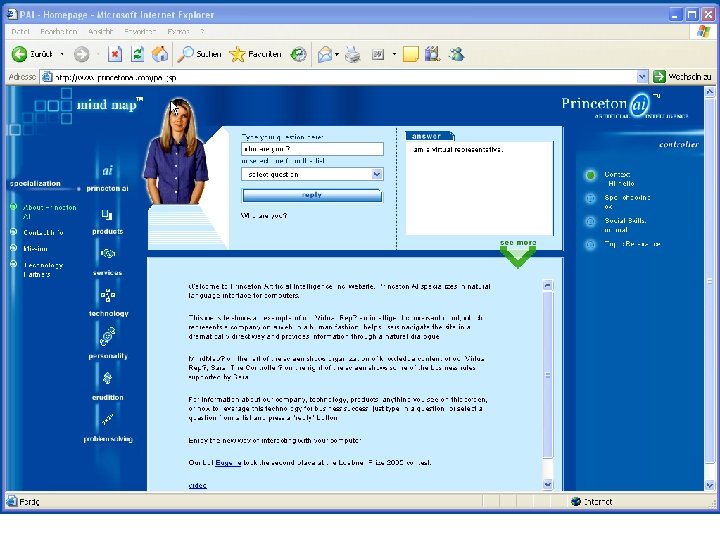Click the page vertical scrollbar up arrow

(x=709, y=92)
